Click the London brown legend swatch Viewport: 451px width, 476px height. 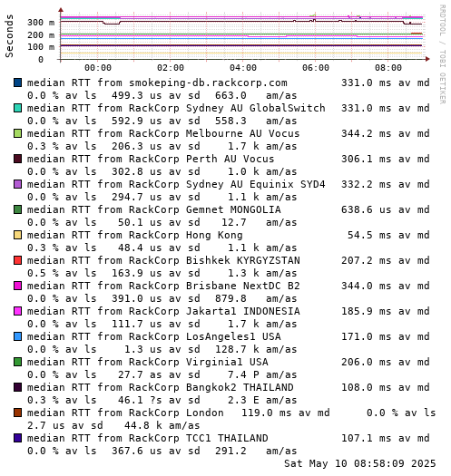[x=17, y=413]
